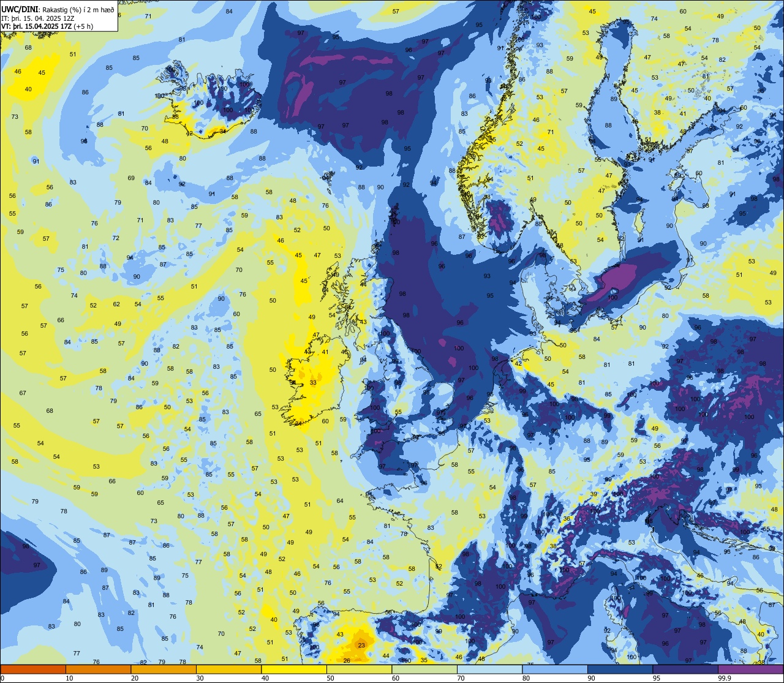
Task: Click the legend tick label '10'
Action: [x=69, y=678]
